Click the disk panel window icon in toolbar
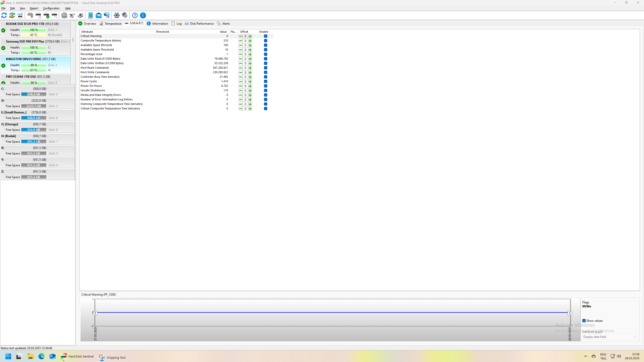This screenshot has width=644, height=362. click(20, 15)
